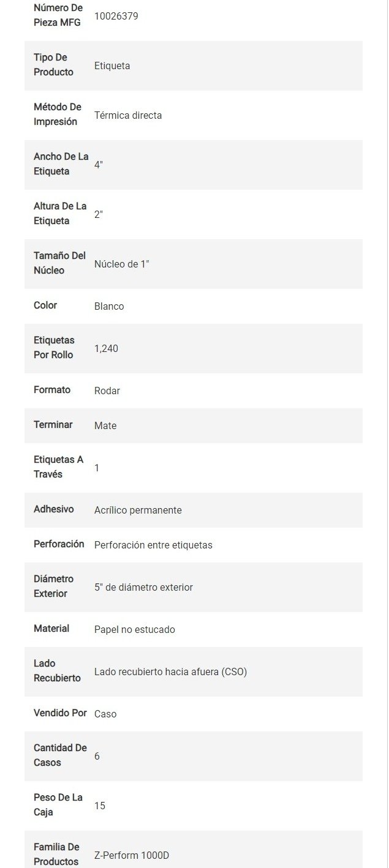The height and width of the screenshot is (868, 389).
Task: Click 'Lado recubierto hacia afuera (CSO)' text
Action: (170, 672)
